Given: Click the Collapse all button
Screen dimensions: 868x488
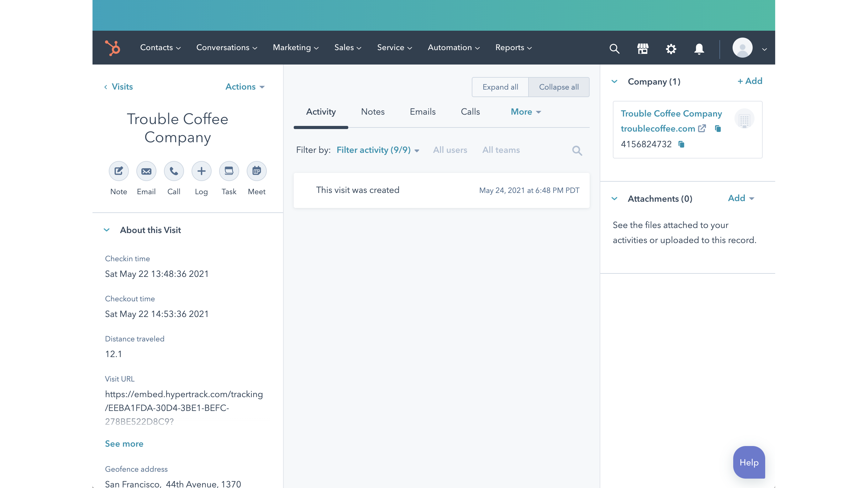Looking at the screenshot, I should (x=559, y=87).
